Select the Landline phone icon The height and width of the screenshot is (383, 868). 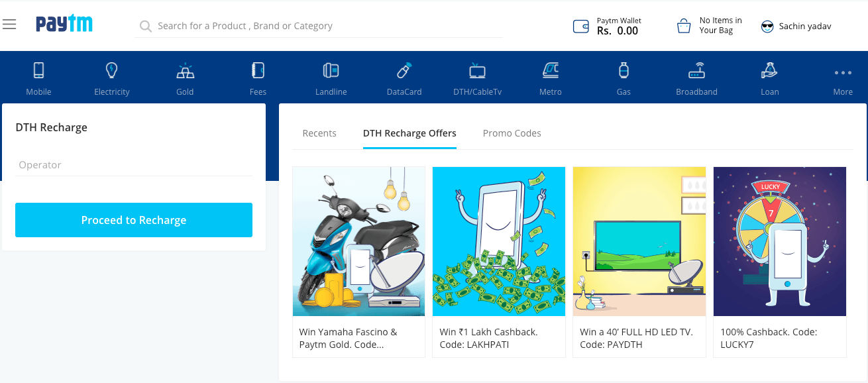pos(331,70)
